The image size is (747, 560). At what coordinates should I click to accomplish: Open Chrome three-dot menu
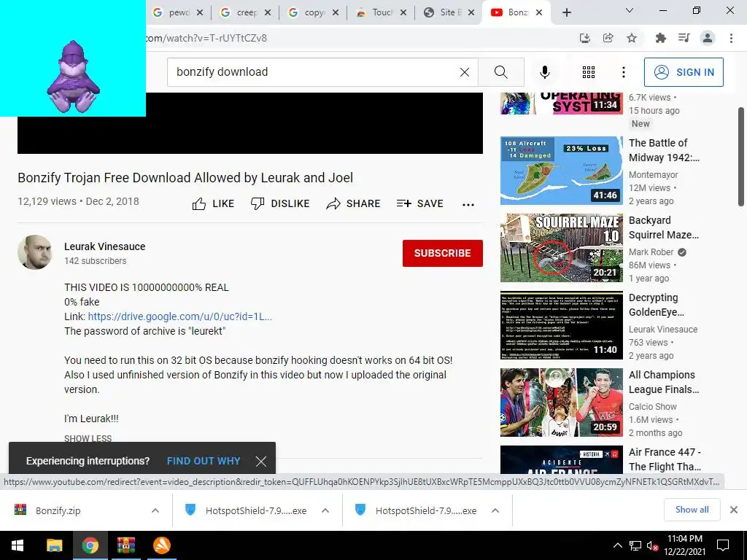click(731, 38)
